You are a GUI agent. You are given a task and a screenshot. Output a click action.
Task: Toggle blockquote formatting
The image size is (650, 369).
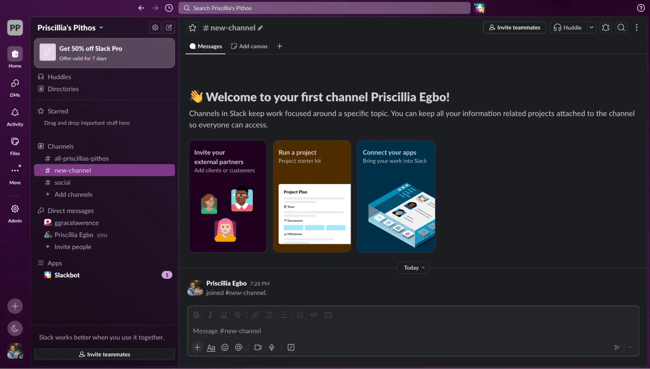point(300,315)
